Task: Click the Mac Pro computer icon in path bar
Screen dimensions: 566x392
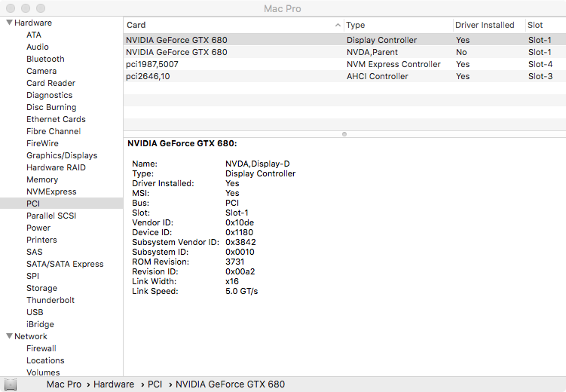Action: [x=11, y=384]
